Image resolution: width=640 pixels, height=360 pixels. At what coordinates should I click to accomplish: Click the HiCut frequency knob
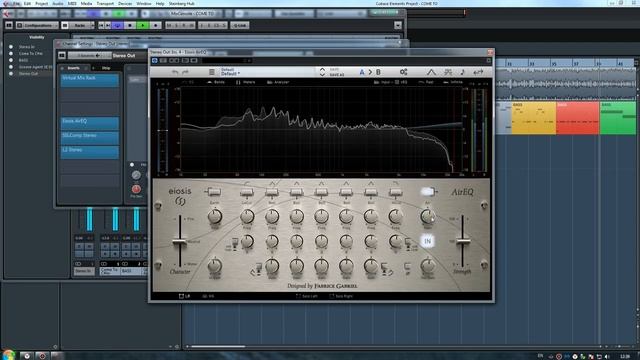(x=395, y=216)
